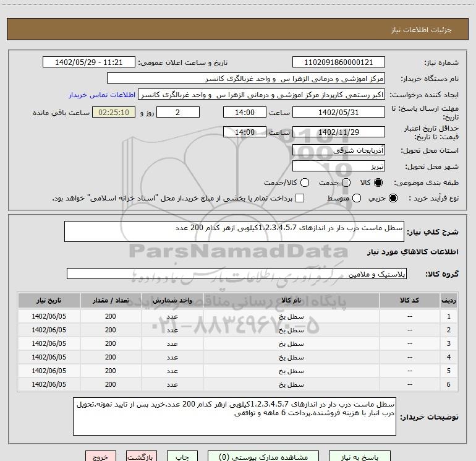The image size is (476, 461).
Task: Click the need number field 1102091860000121
Action: 339,62
